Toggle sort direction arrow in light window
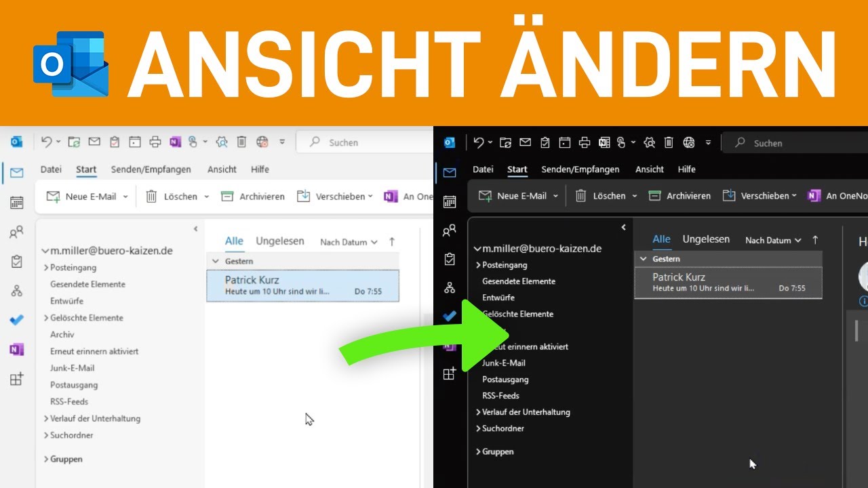This screenshot has height=488, width=868. tap(391, 241)
